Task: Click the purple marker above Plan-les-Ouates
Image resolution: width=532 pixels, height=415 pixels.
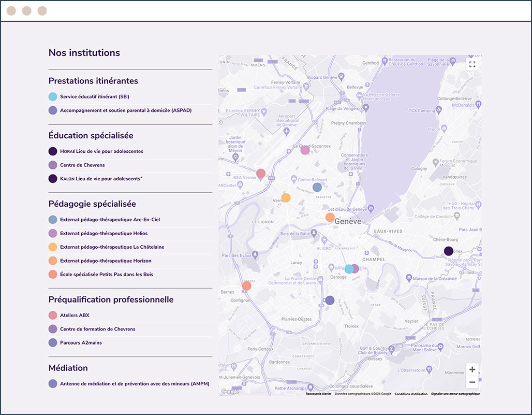Action: [x=330, y=300]
